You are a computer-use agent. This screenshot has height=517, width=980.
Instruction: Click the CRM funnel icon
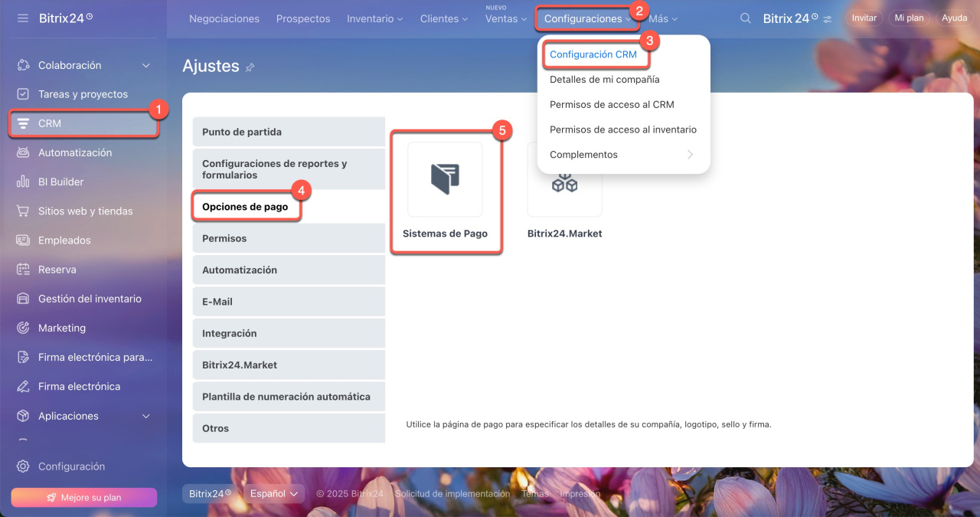[x=23, y=123]
